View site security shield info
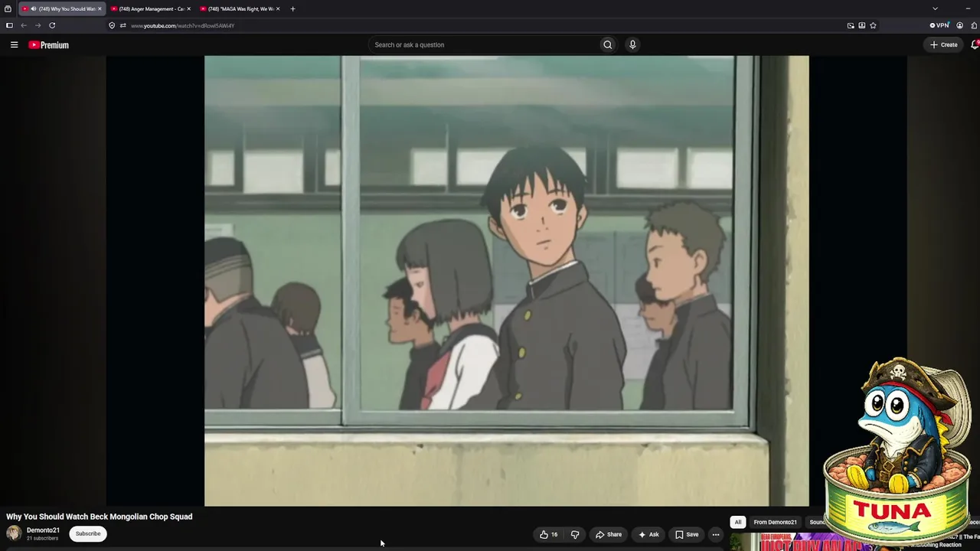980x551 pixels. (x=112, y=25)
